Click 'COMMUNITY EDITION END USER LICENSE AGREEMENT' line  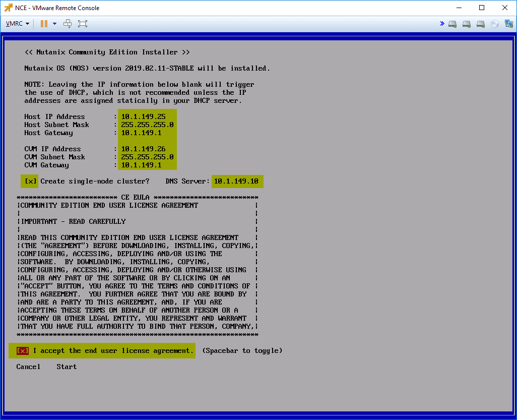tap(109, 206)
